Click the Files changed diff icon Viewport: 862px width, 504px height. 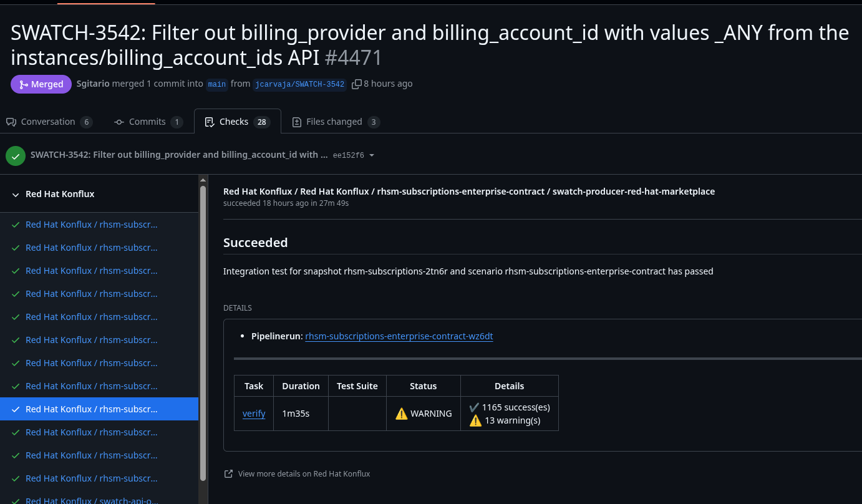click(297, 122)
